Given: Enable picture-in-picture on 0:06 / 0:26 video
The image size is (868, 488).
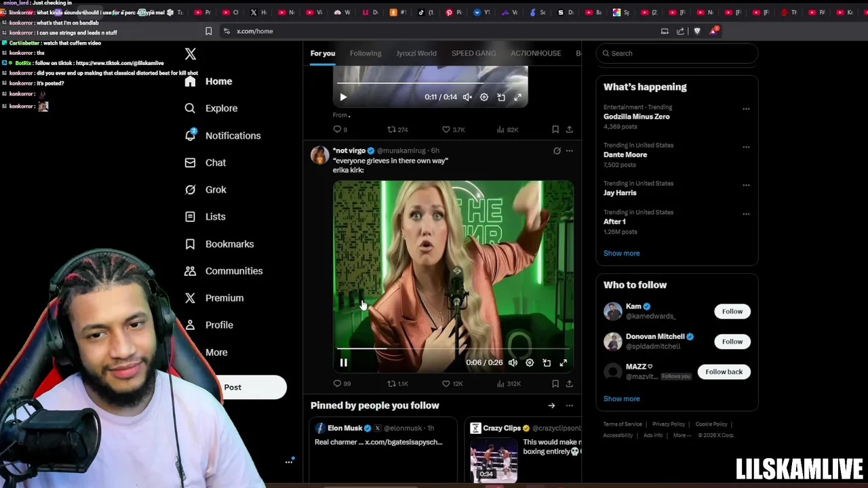Looking at the screenshot, I should (547, 363).
